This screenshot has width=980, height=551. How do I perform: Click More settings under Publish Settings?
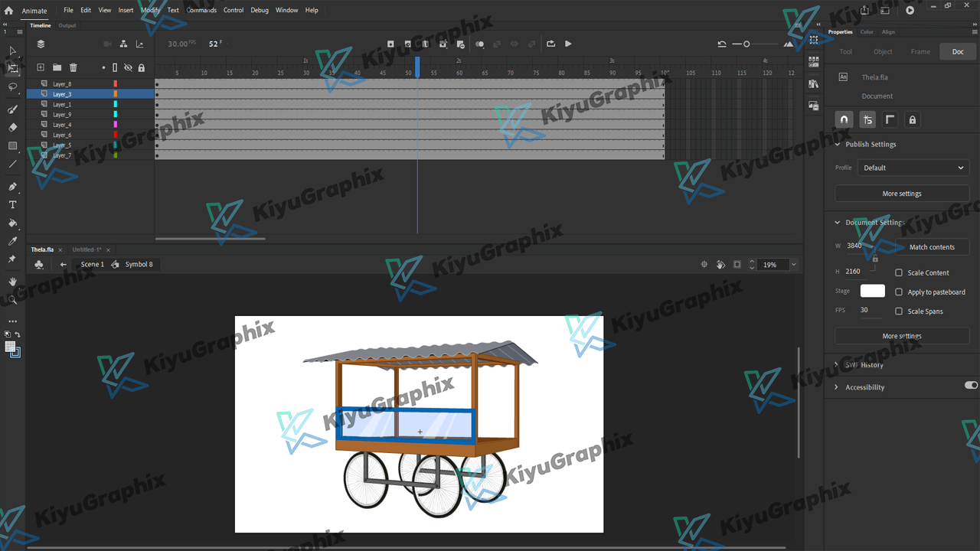point(901,194)
